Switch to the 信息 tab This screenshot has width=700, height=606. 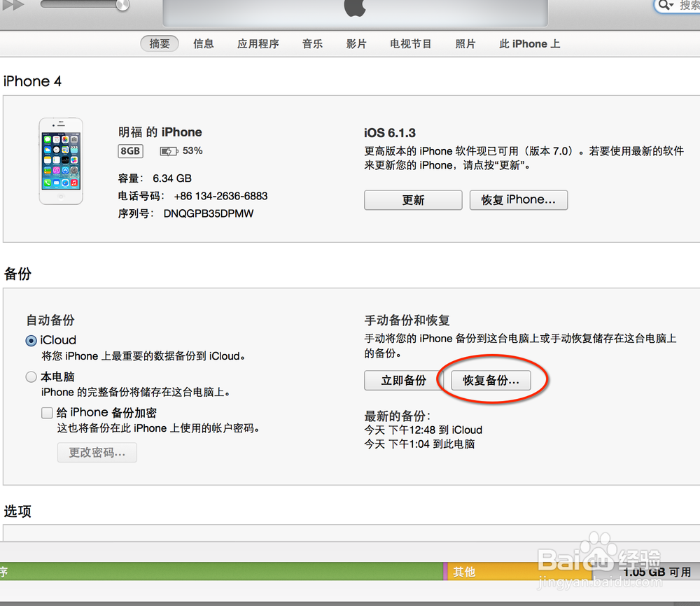(203, 43)
